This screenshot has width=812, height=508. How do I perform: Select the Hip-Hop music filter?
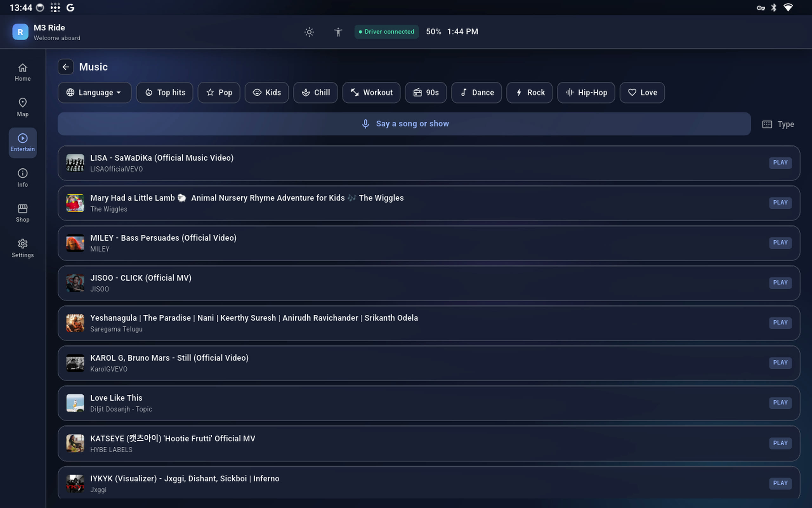pos(586,92)
